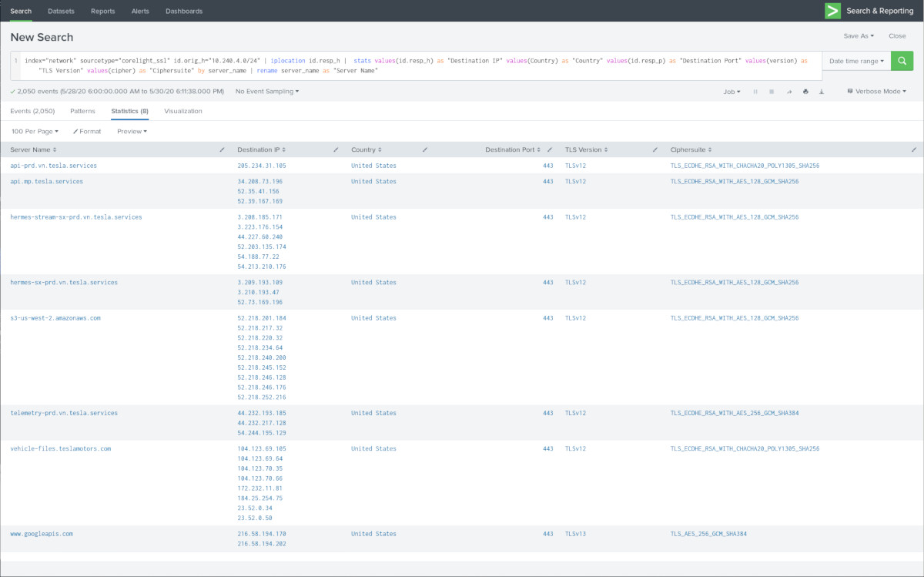Stop the search job
The width and height of the screenshot is (924, 577).
point(772,92)
